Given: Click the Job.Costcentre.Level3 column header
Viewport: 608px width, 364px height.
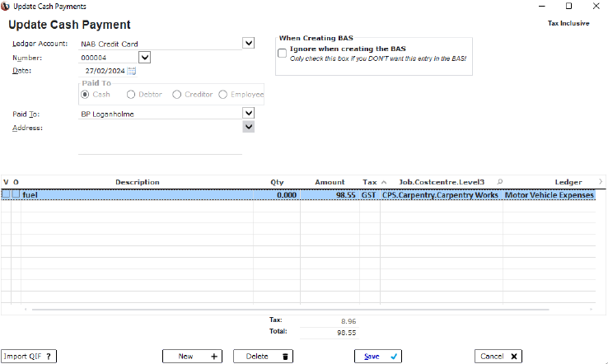Looking at the screenshot, I should [x=442, y=182].
